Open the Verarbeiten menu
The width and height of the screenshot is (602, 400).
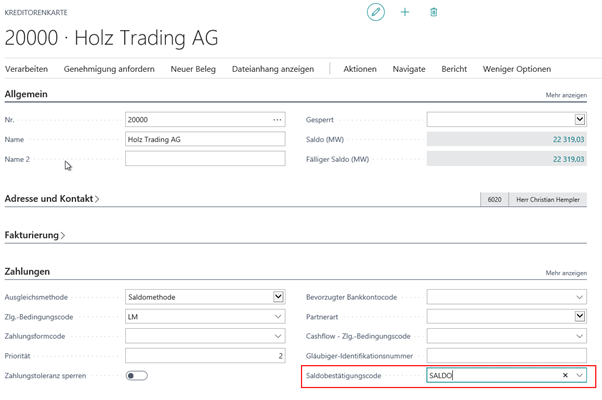click(x=26, y=69)
